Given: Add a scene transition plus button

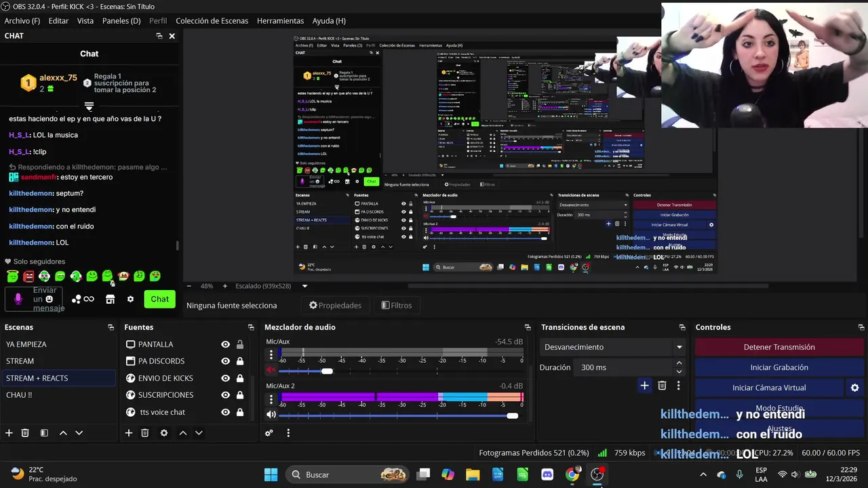Looking at the screenshot, I should tap(644, 386).
